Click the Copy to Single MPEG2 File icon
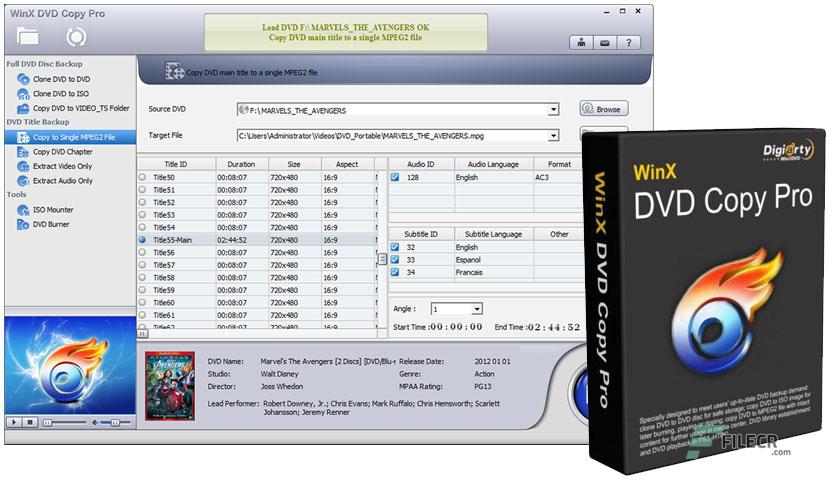Screen dimensions: 836x484 click(x=23, y=138)
